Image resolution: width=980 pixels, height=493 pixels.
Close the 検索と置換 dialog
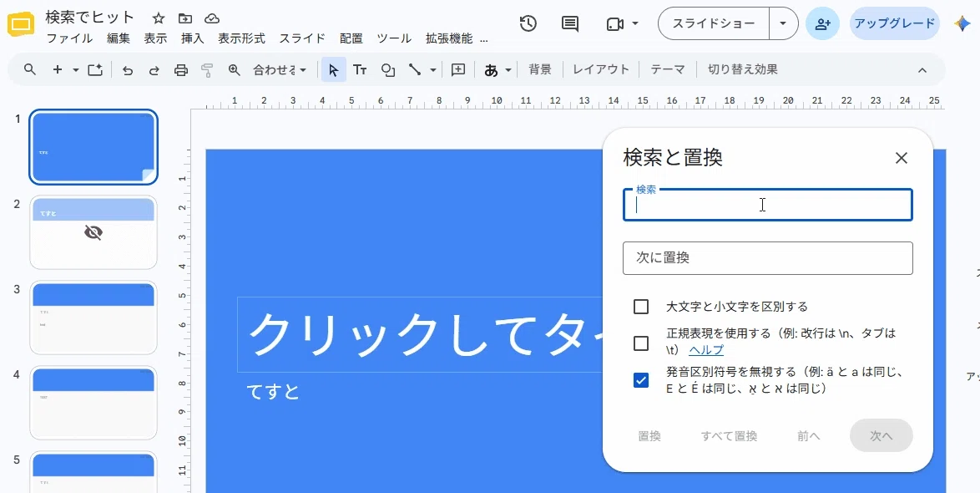click(x=901, y=158)
